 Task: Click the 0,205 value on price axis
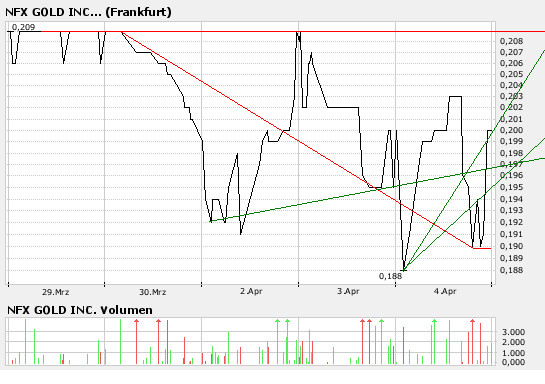click(511, 74)
